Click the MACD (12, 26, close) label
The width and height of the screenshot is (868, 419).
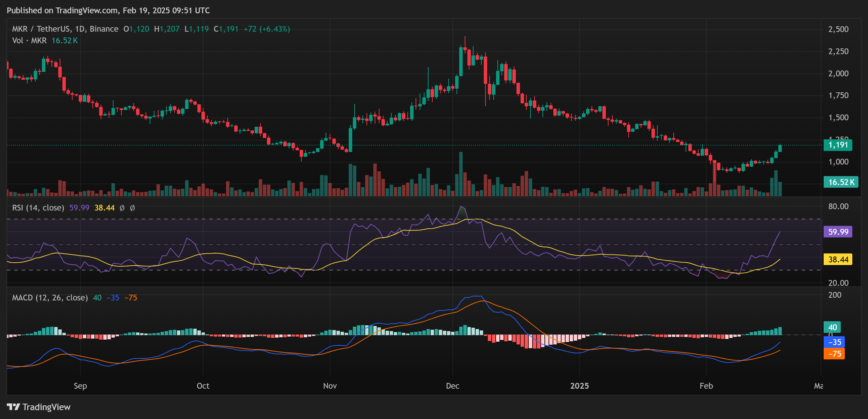point(50,298)
